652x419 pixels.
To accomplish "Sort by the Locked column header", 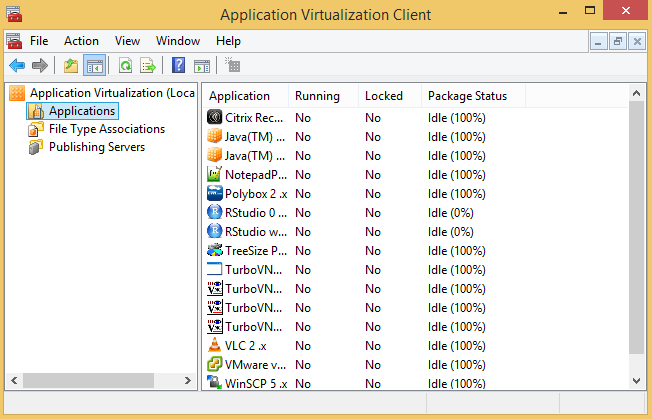I will point(390,96).
